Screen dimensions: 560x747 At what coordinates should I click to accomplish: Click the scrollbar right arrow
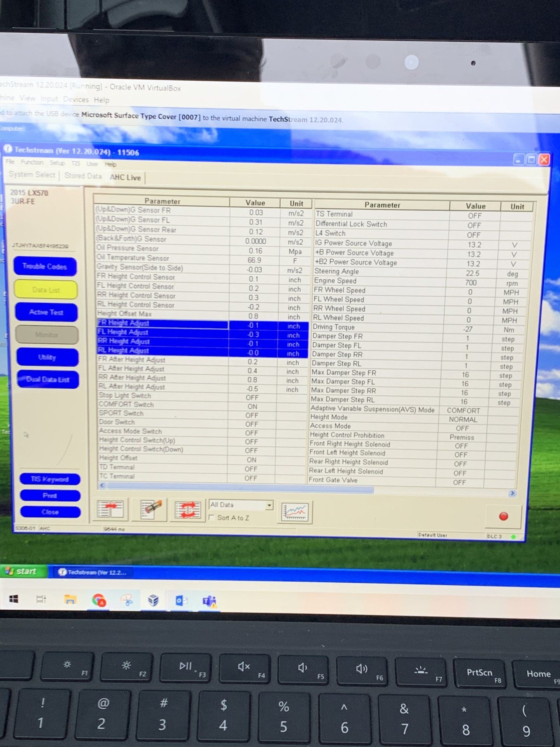pos(513,493)
